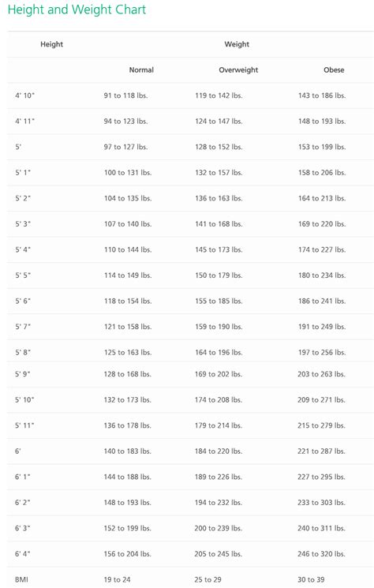Click the 121 to 158 lbs. cell

[x=128, y=327]
